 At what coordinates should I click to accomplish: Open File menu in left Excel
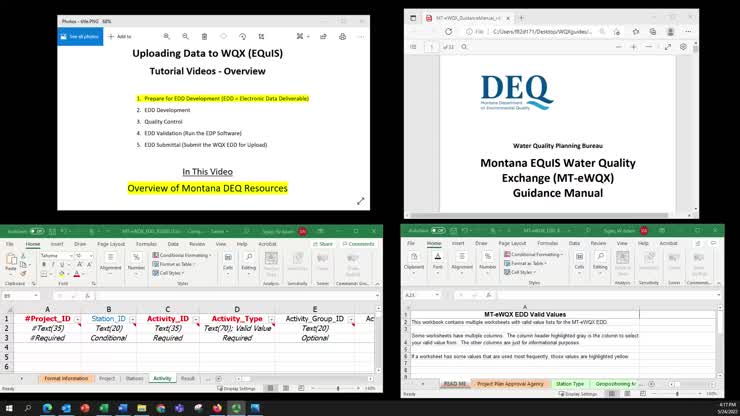pos(9,244)
